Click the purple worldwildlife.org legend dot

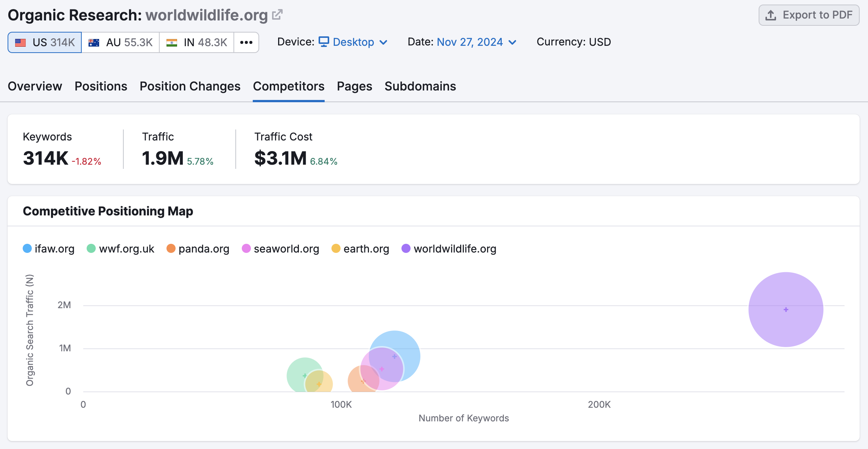point(406,248)
